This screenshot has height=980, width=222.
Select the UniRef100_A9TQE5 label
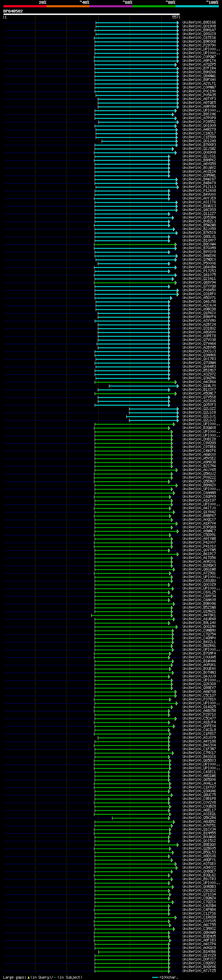[199, 103]
